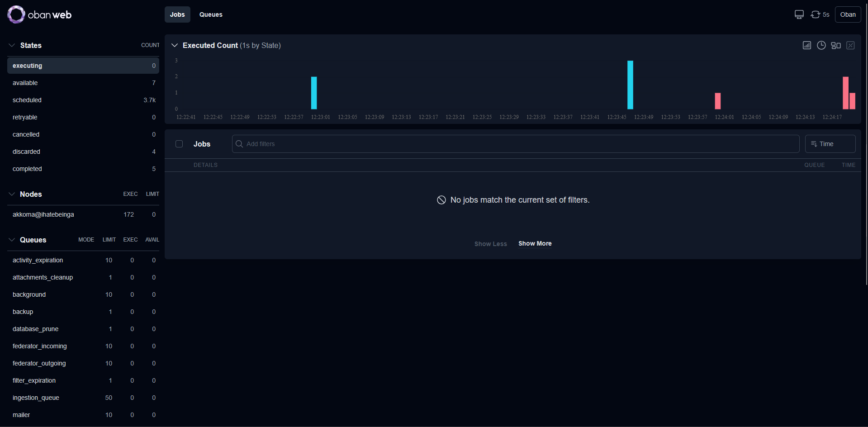Open the chart series bar-graph icon
The image size is (868, 427).
807,45
